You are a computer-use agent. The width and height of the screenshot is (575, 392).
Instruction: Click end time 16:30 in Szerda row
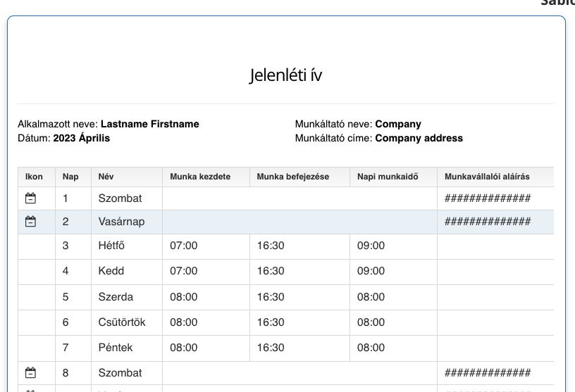[x=271, y=297]
